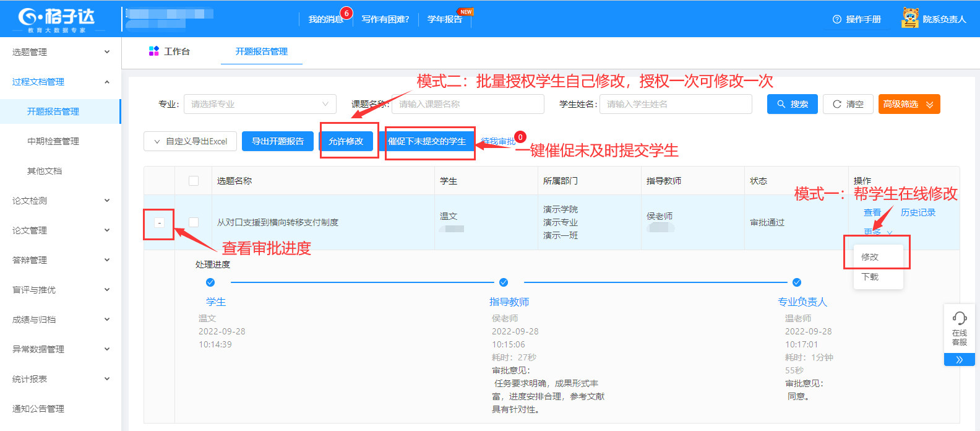Toggle the select-all checkbox in table header
980x431 pixels.
pos(194,181)
